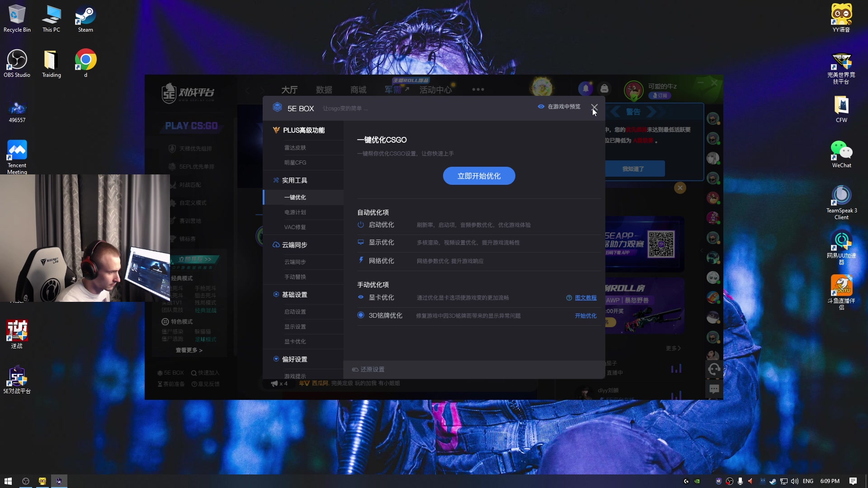Screen dimensions: 868x488
Task: Switch to the 数据 tab in 5E
Action: click(x=324, y=90)
